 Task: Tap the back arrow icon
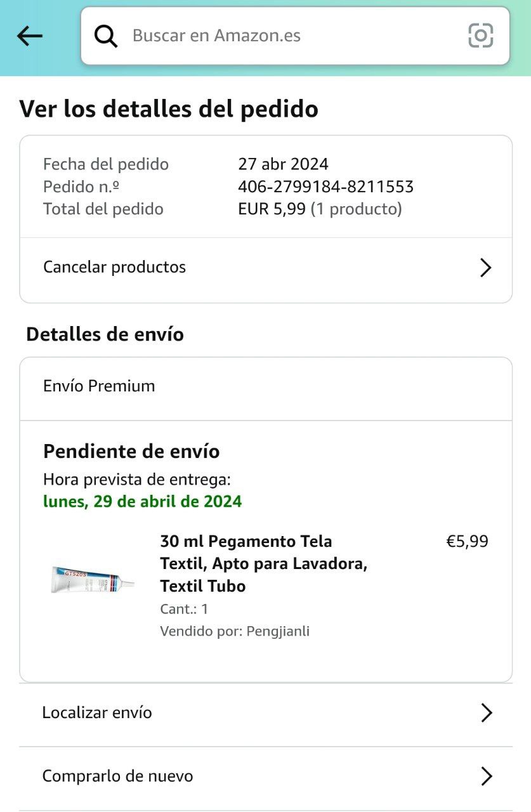click(29, 36)
